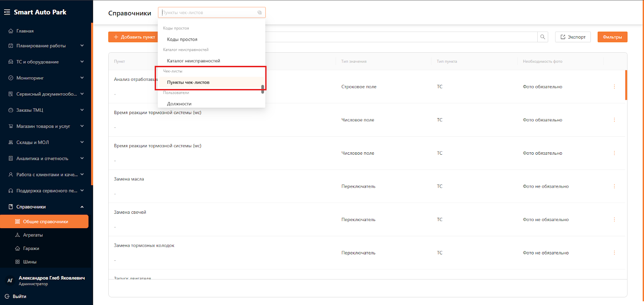Expand the Склады и МОЛ section
The height and width of the screenshot is (305, 644).
[82, 142]
